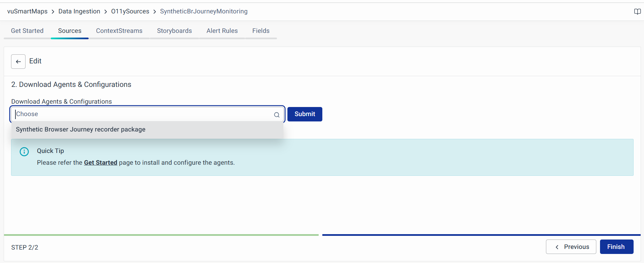Select the Sources tab
644x263 pixels.
70,31
